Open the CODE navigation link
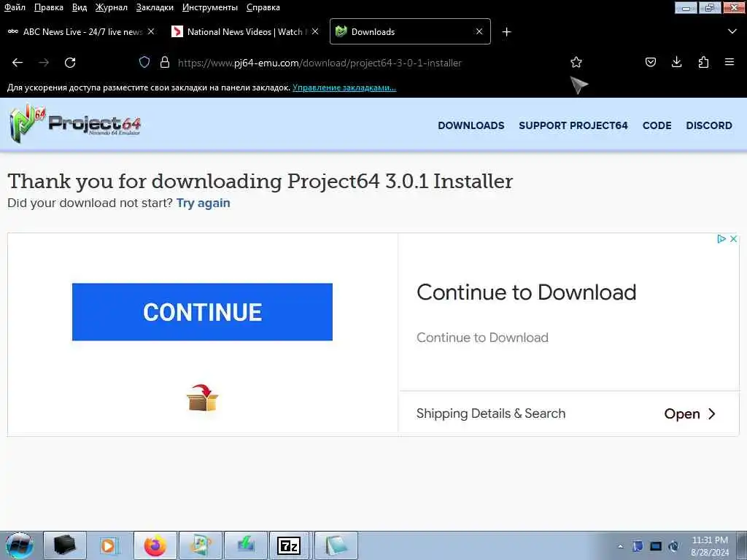The image size is (747, 560). click(x=657, y=125)
